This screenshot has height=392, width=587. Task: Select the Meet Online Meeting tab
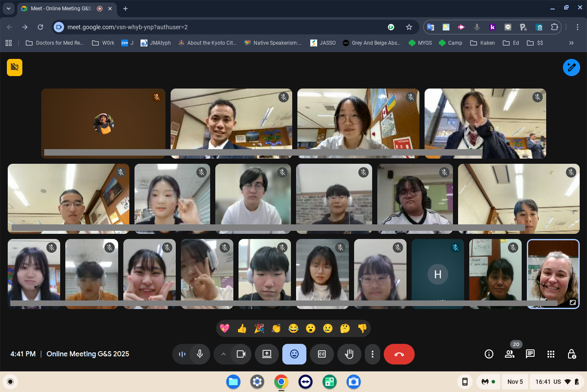(60, 9)
